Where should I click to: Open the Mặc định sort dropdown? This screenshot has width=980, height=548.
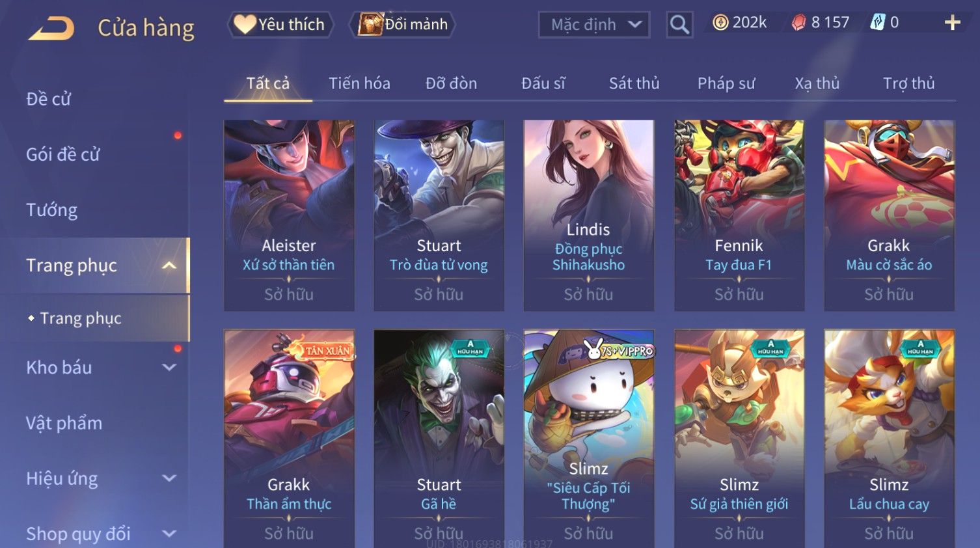pyautogui.click(x=594, y=25)
